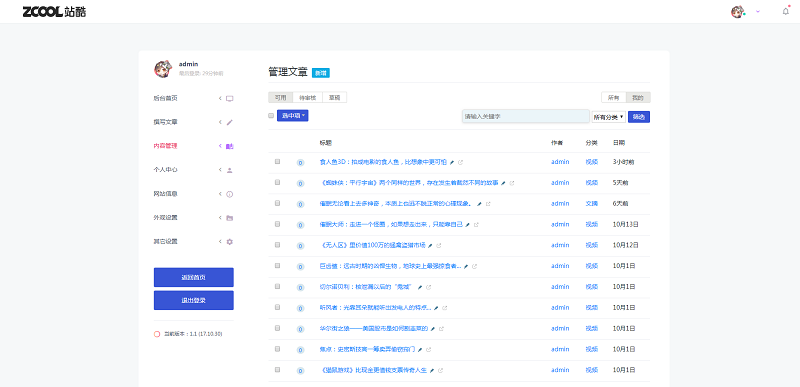
Task: Select the 所有 filter tab
Action: 614,97
